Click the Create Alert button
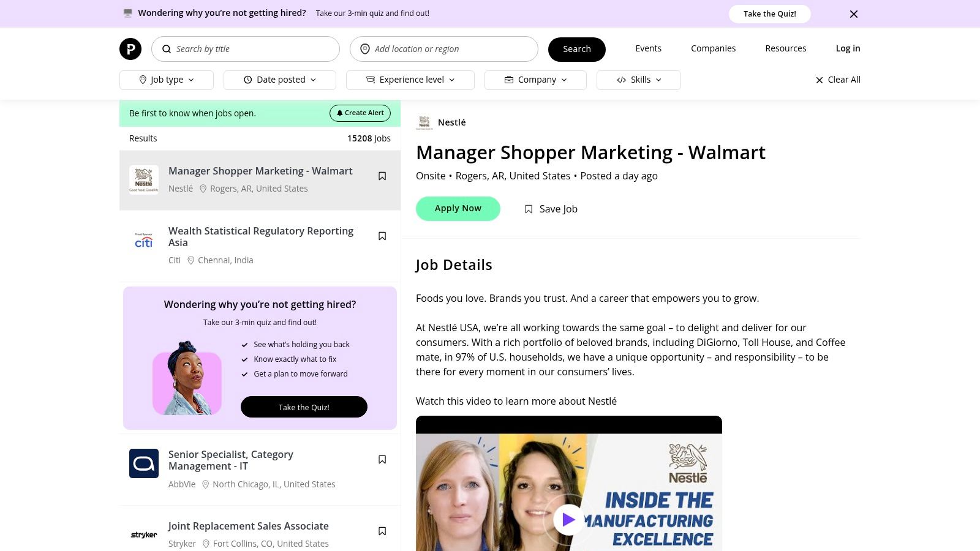Screen dimensions: 980x551 point(361,113)
